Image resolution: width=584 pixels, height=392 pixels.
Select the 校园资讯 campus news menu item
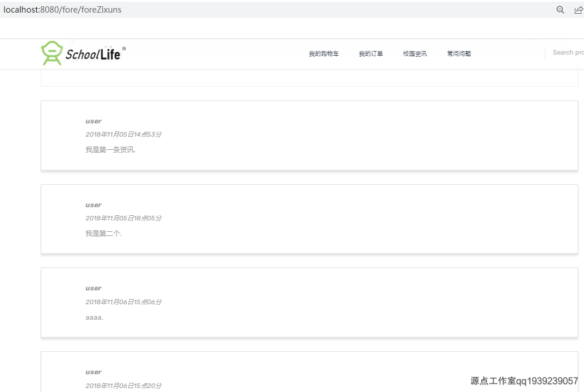point(415,53)
